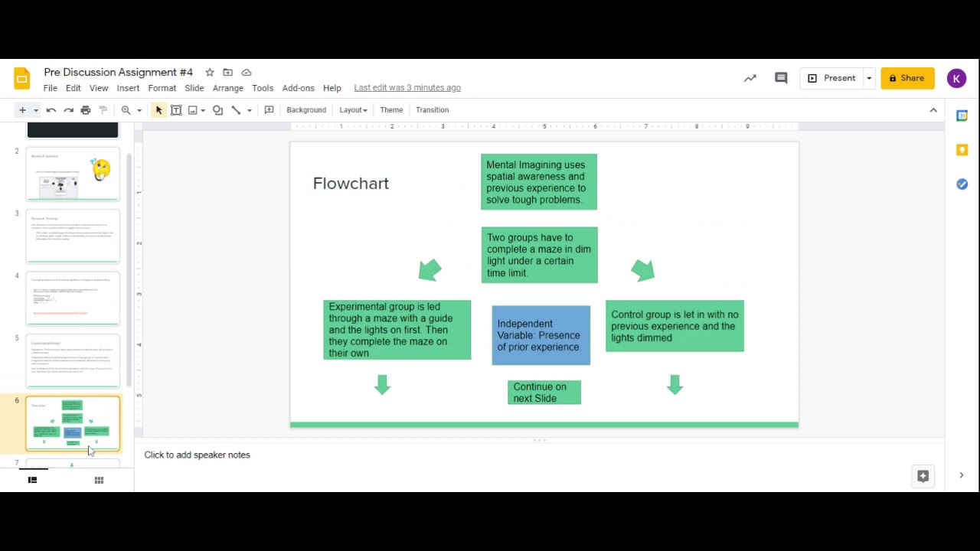This screenshot has width=980, height=551.
Task: Open the Google Tasks side panel
Action: (x=962, y=184)
